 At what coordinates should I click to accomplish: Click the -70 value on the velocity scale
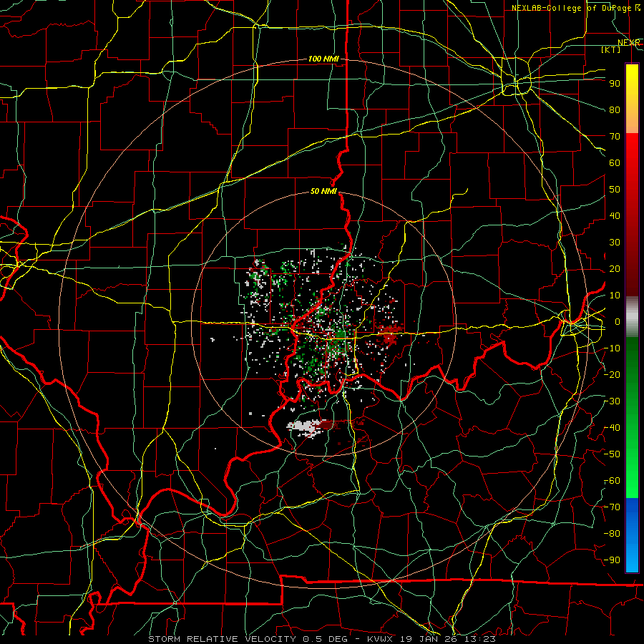tap(613, 507)
